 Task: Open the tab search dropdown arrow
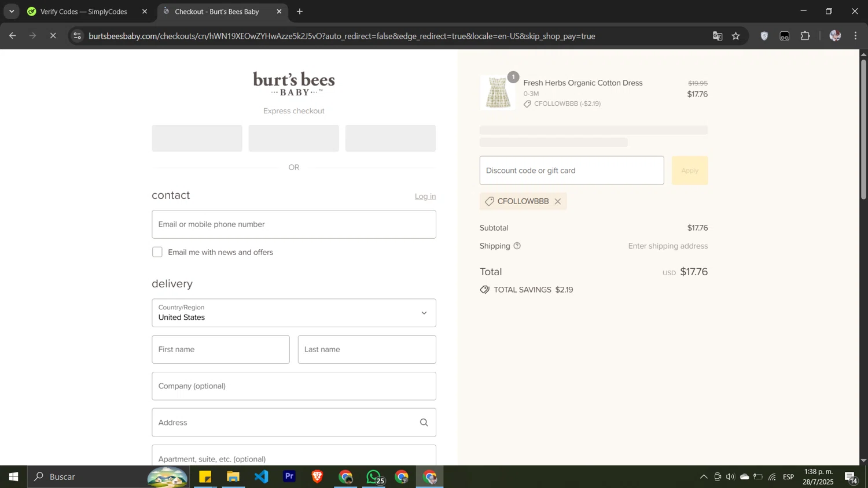click(11, 12)
